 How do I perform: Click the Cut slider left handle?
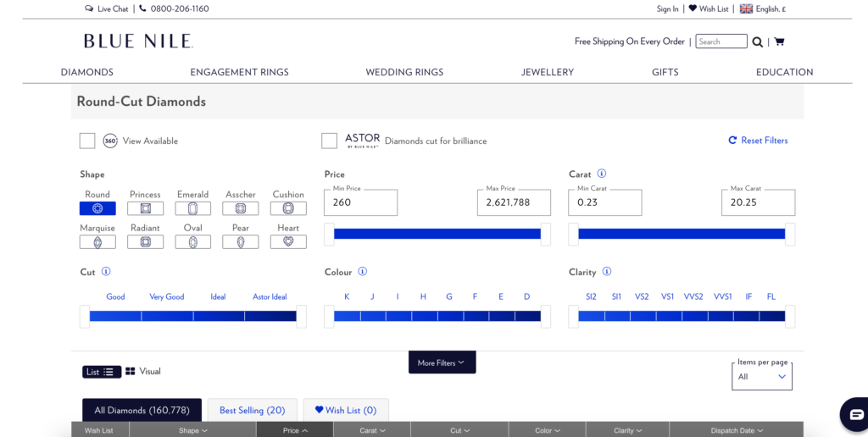coord(84,317)
